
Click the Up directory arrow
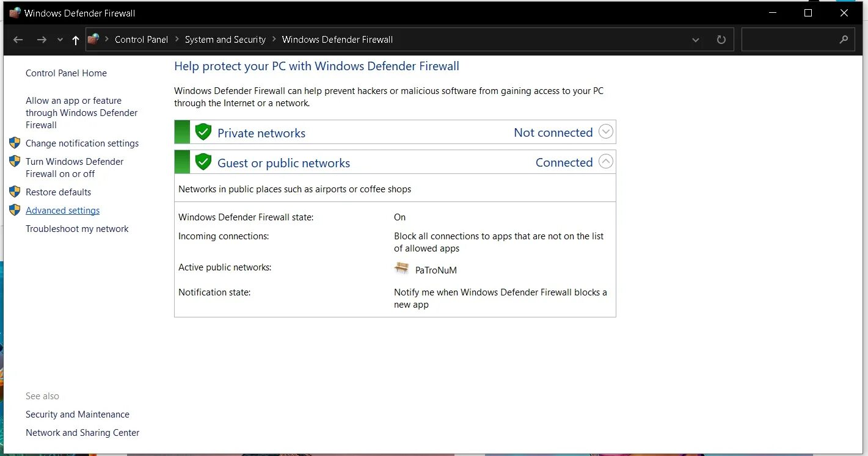pos(76,40)
